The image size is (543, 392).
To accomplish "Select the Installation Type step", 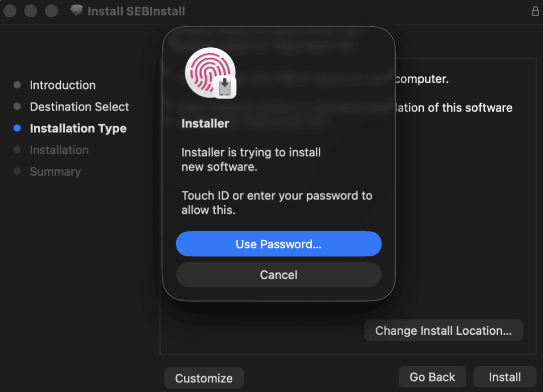I will click(x=78, y=128).
